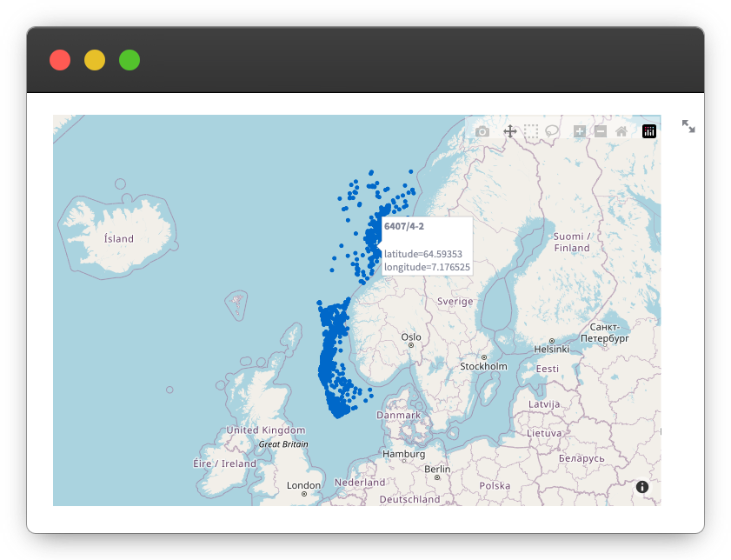Click the Oslo city marker
This screenshot has width=731, height=560.
coord(411,344)
